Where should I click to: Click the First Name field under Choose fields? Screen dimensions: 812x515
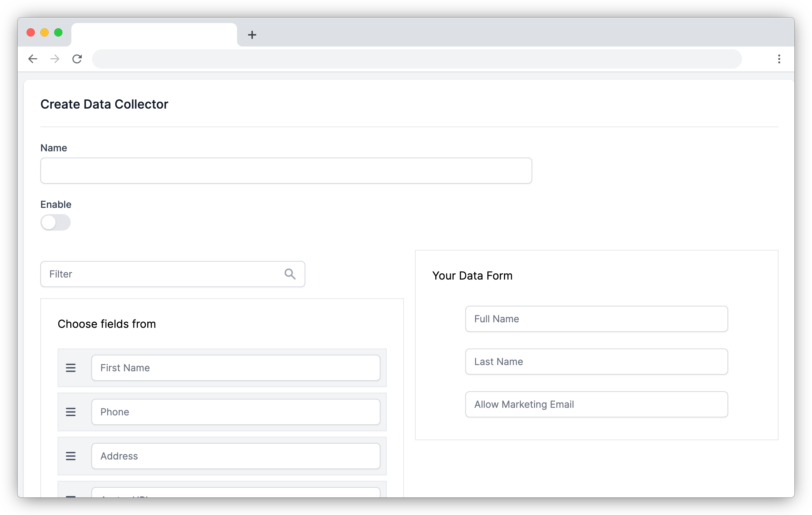click(x=236, y=367)
